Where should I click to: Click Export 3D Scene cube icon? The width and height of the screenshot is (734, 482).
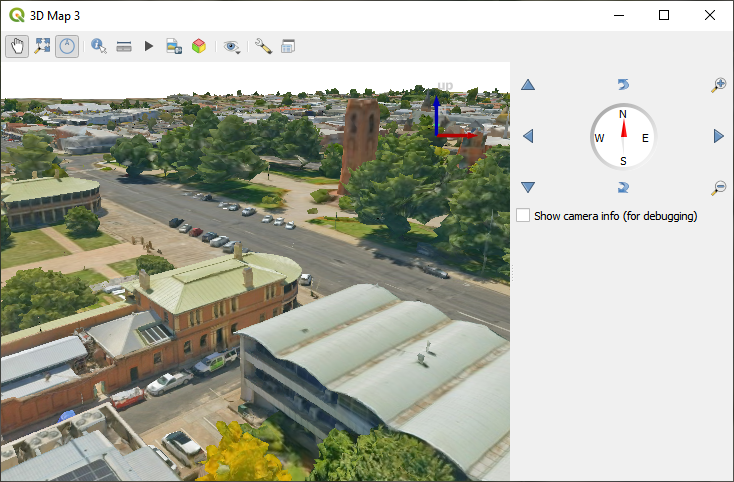[x=199, y=46]
